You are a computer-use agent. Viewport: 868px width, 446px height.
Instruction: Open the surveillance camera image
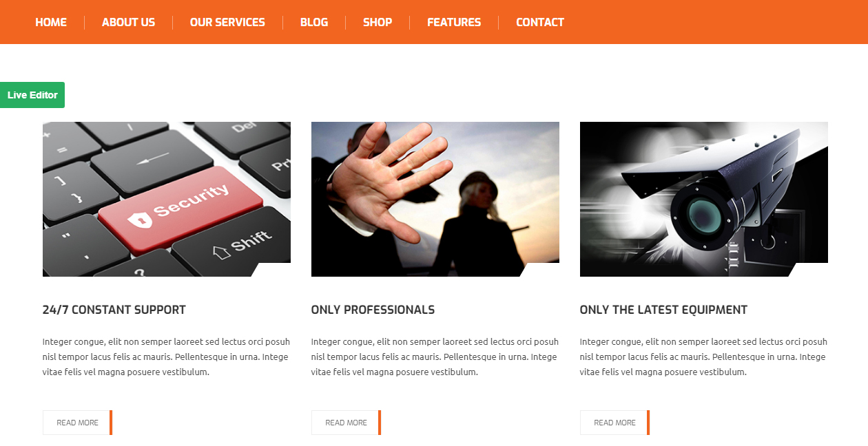point(704,200)
